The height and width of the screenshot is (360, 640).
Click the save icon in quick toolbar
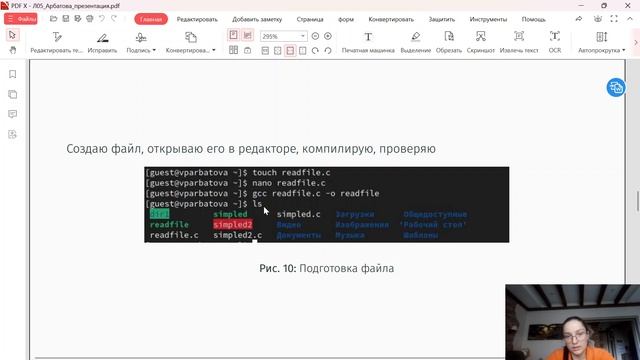click(65, 19)
